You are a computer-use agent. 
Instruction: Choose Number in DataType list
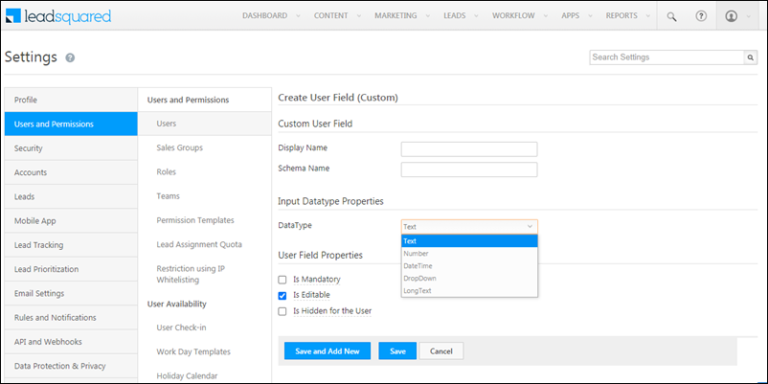[x=469, y=254]
